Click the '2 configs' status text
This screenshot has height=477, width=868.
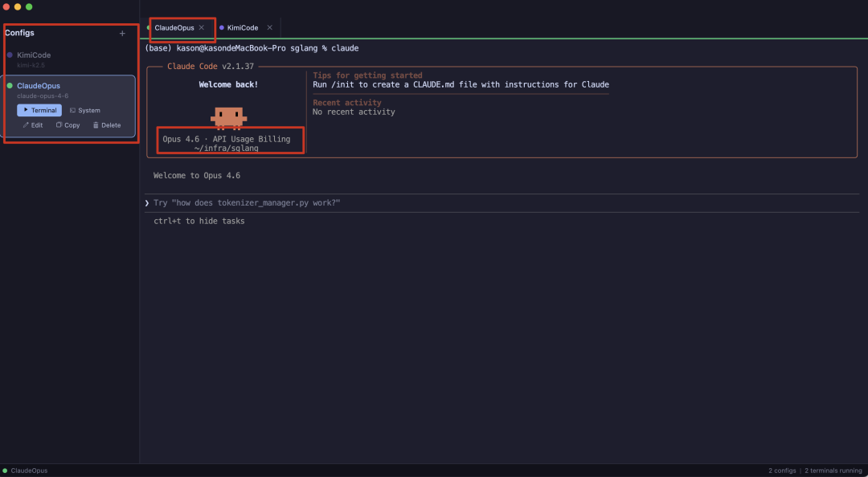(782, 471)
